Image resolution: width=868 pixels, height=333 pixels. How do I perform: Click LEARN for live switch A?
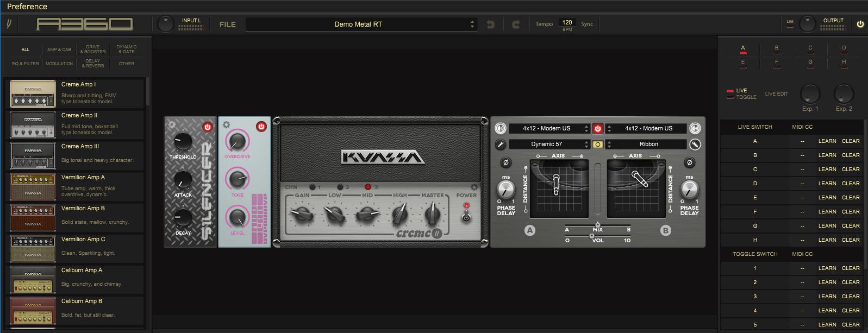tap(827, 141)
